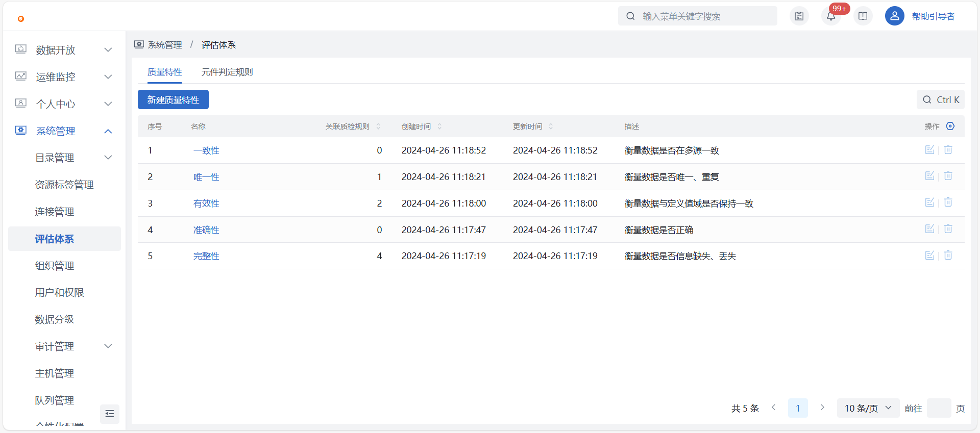Go to next page arrow
Viewport: 980px width, 433px height.
click(x=822, y=407)
